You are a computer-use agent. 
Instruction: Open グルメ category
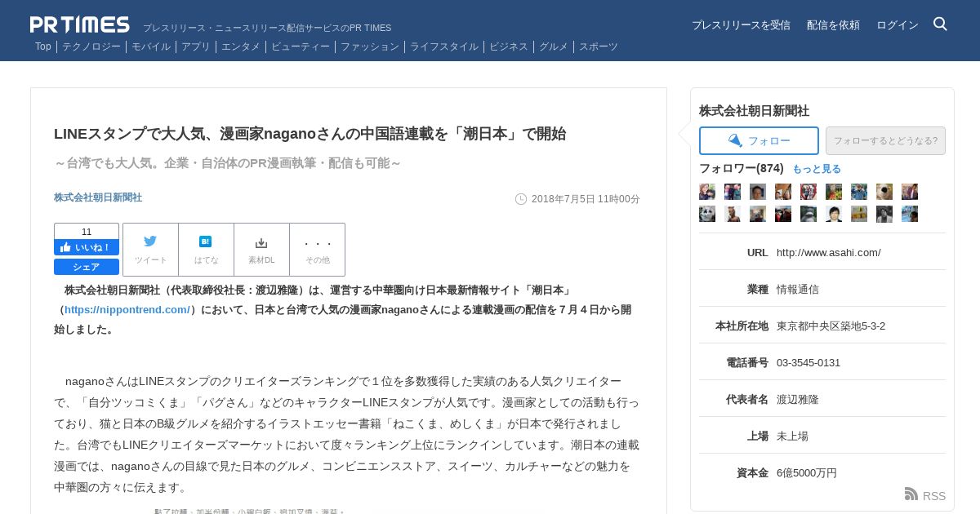(554, 47)
